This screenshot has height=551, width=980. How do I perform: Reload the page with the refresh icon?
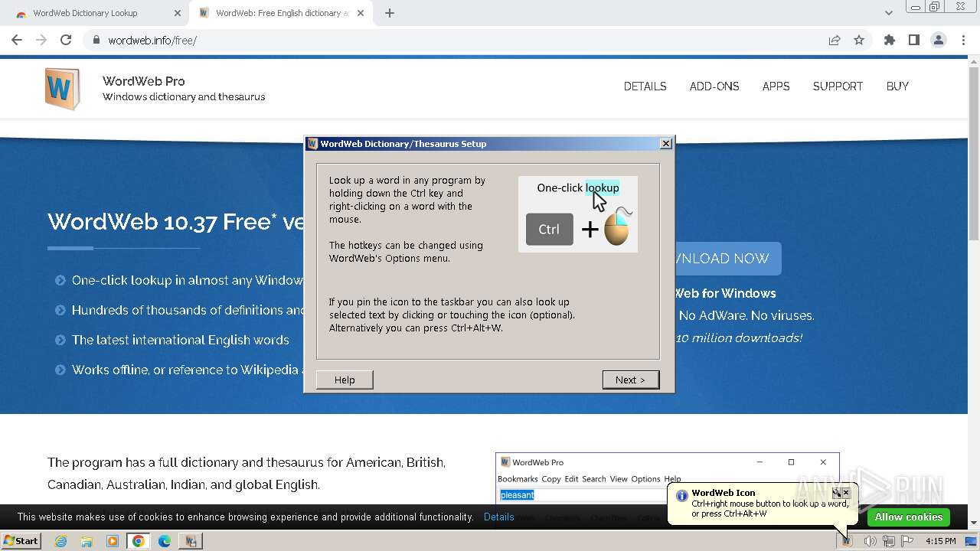click(x=66, y=40)
